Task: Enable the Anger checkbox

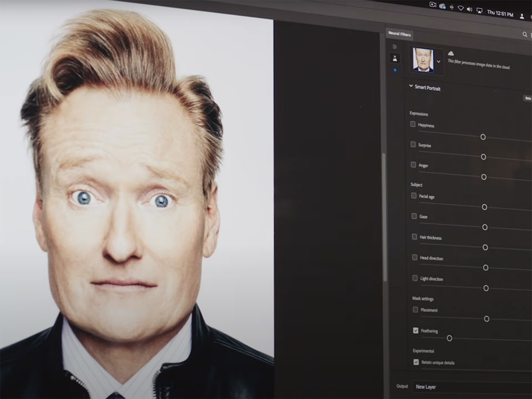Action: [x=414, y=165]
